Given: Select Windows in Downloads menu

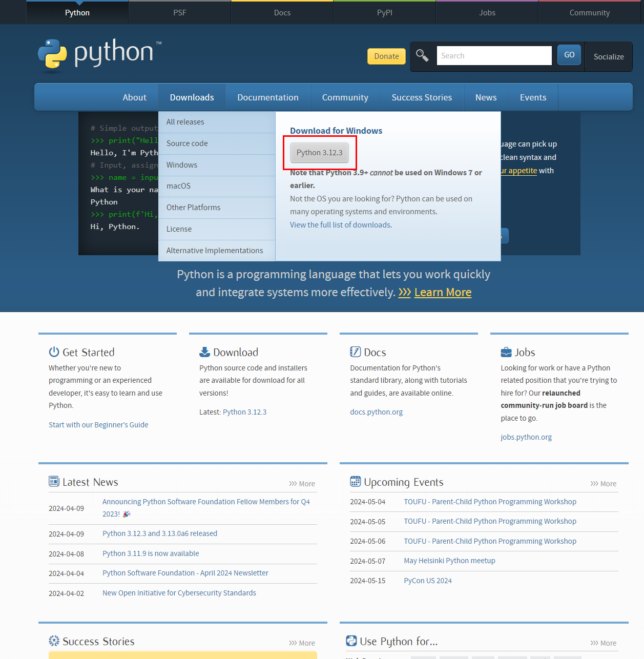Looking at the screenshot, I should 217,165.
